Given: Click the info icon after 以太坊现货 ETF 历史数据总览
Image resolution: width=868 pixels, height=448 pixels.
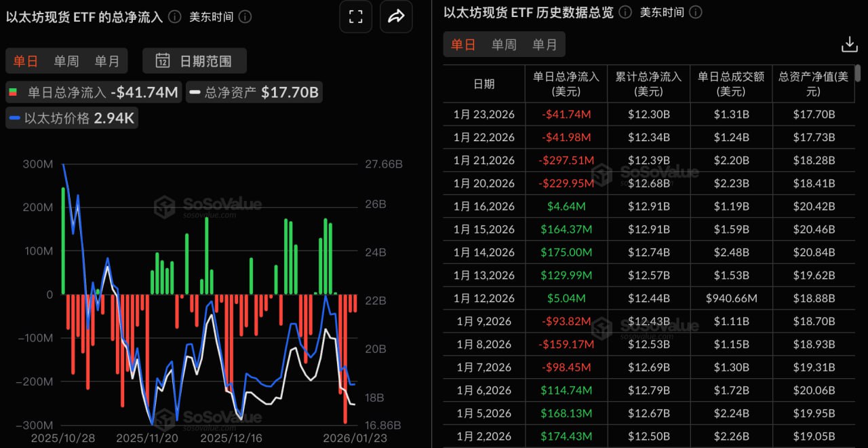Looking at the screenshot, I should pos(625,12).
